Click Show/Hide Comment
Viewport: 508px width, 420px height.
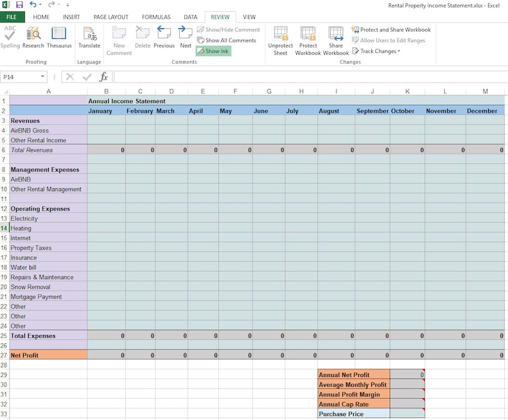coord(228,29)
